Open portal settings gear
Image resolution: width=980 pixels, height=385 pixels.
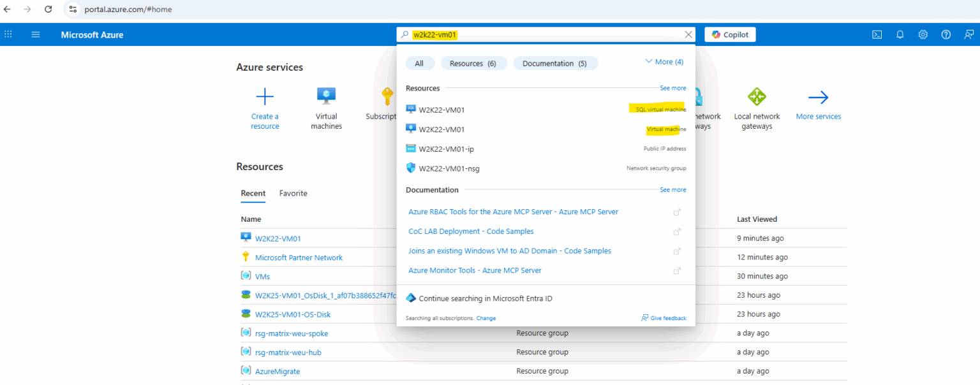point(923,34)
